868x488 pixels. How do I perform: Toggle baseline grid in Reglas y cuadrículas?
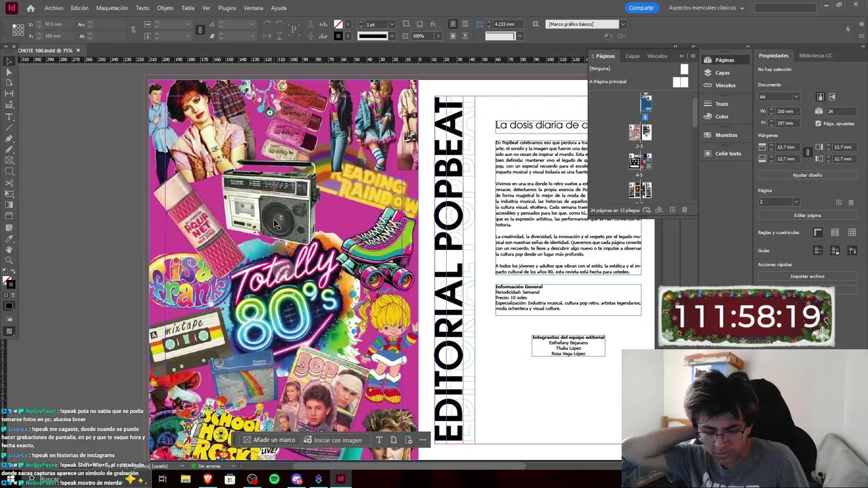click(x=835, y=232)
